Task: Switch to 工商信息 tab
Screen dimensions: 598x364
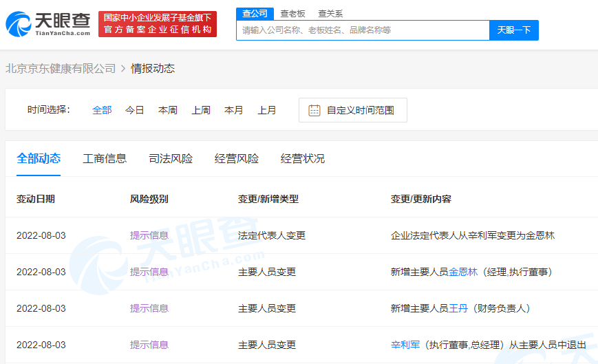Action: pos(105,158)
